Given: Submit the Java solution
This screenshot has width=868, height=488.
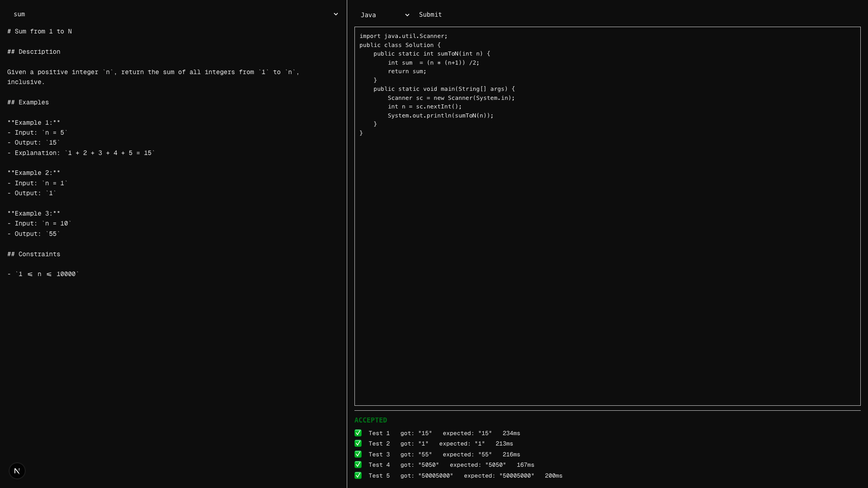Looking at the screenshot, I should [x=430, y=15].
